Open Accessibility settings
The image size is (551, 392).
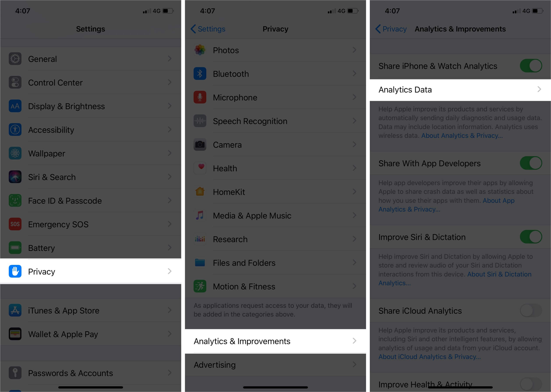[x=90, y=130]
